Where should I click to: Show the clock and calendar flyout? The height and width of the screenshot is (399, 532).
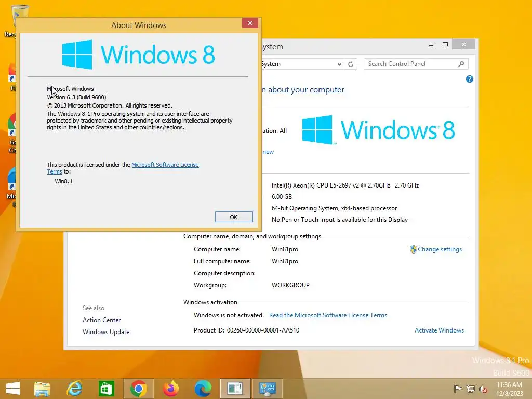coord(509,389)
